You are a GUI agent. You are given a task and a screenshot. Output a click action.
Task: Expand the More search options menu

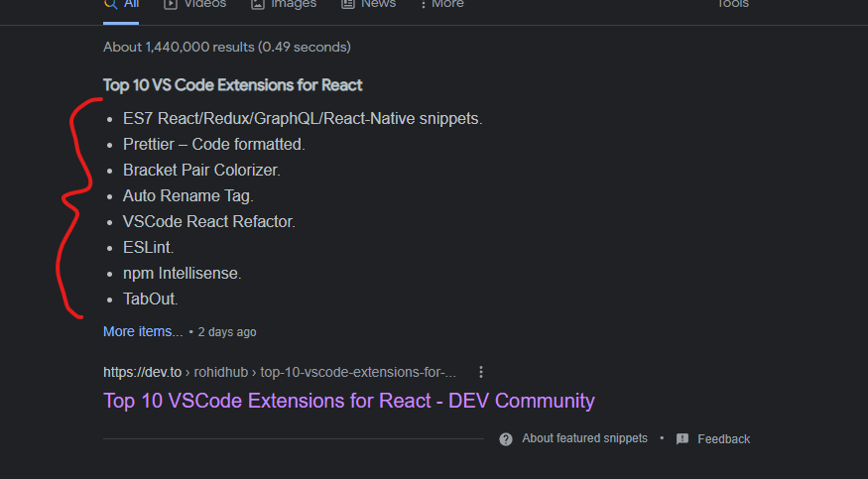pos(441,4)
